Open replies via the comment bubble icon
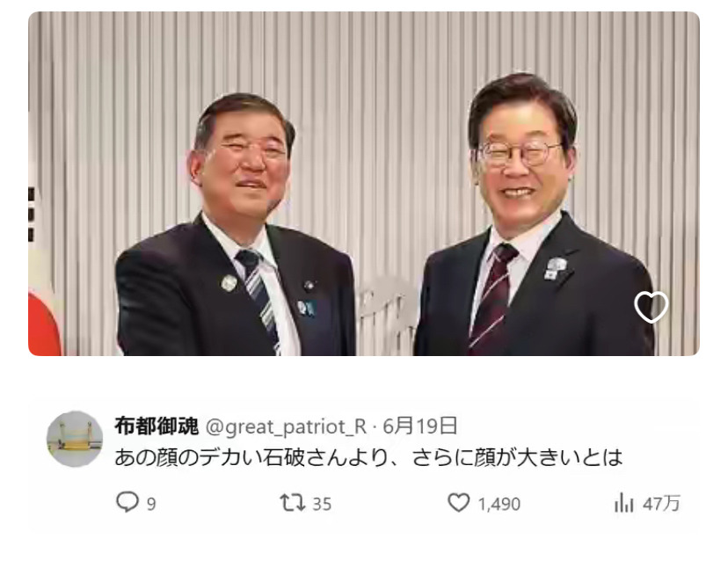Viewport: 728px width, 575px height. [x=127, y=503]
